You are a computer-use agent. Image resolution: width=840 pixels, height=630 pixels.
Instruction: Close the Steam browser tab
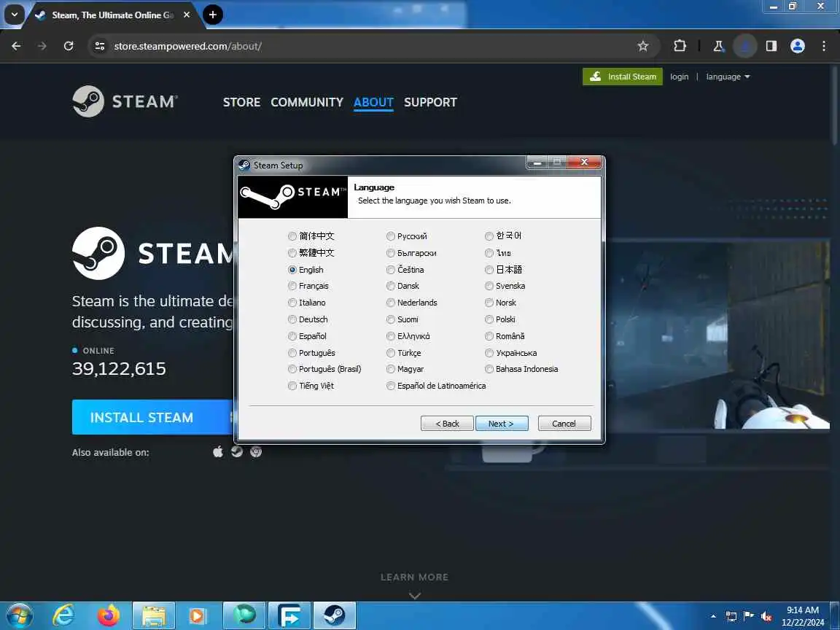tap(187, 15)
